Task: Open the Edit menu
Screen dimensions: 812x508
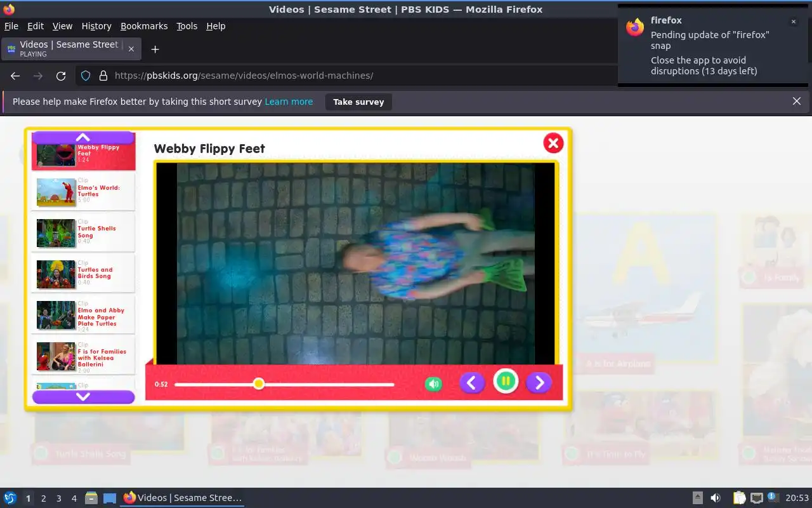Action: point(36,26)
